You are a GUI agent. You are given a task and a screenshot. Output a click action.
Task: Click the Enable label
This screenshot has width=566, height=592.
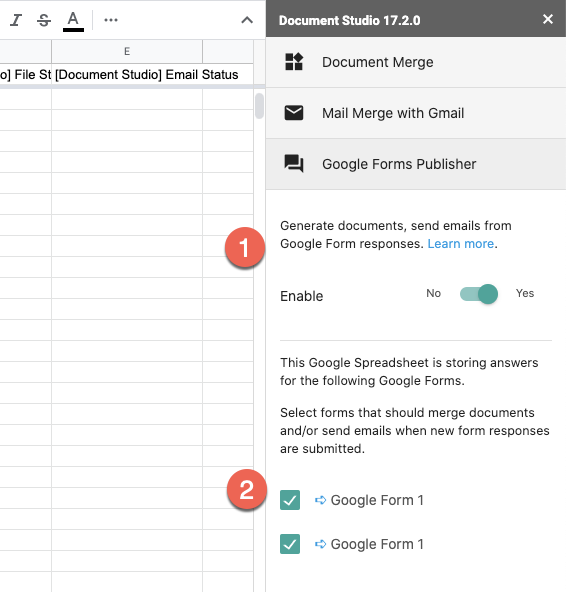coord(301,296)
